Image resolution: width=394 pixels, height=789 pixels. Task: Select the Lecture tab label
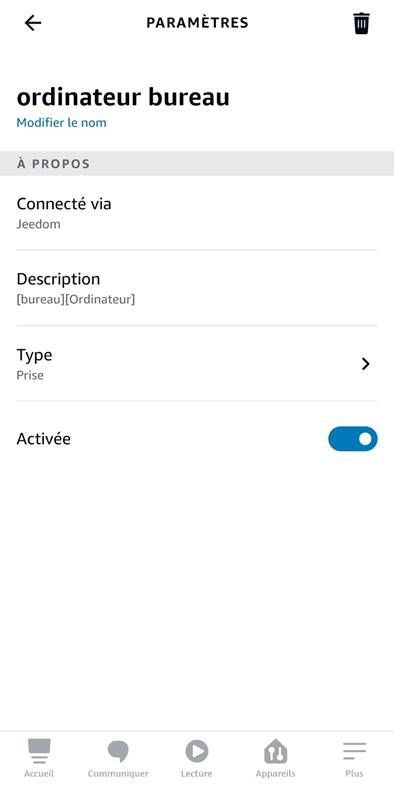tap(197, 773)
